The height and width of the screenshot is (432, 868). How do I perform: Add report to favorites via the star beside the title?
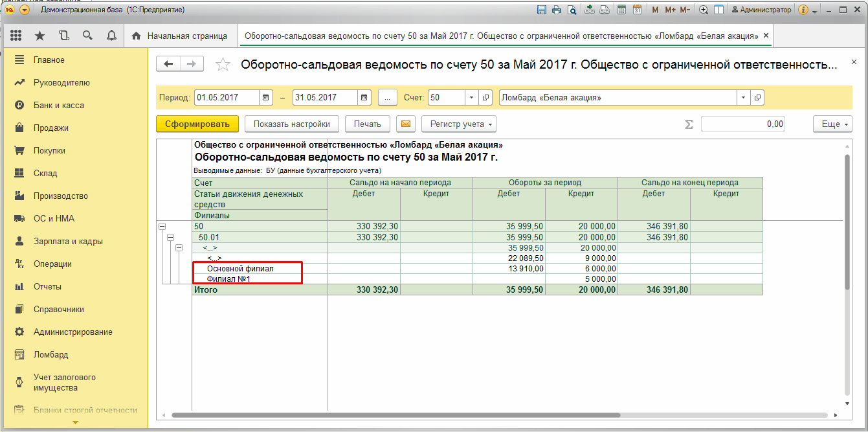tap(223, 64)
